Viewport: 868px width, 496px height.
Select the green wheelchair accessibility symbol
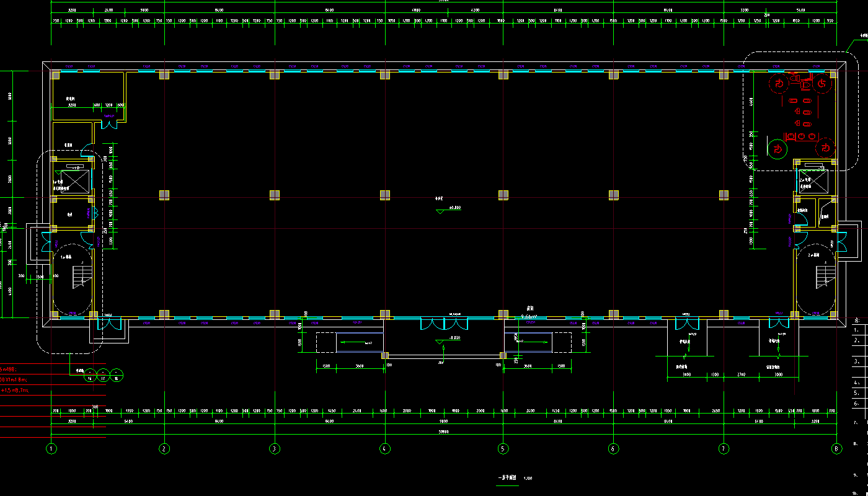pos(776,149)
